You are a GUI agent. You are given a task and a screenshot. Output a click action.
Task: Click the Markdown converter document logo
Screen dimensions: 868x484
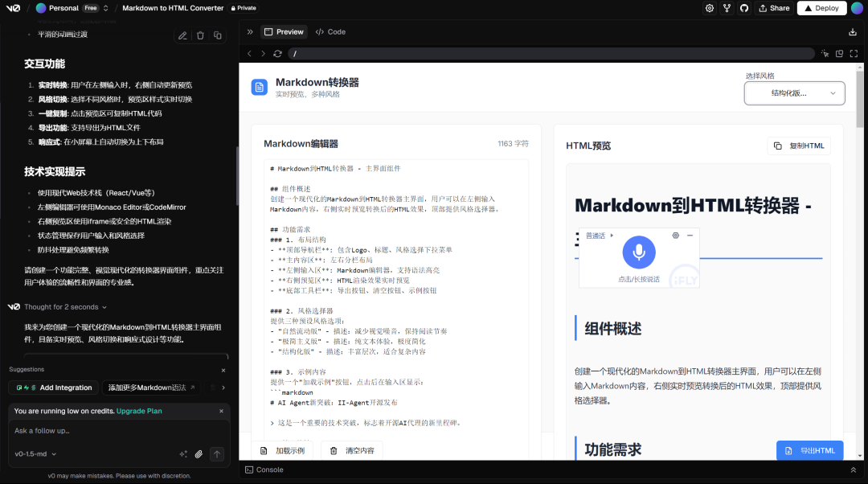(x=259, y=87)
